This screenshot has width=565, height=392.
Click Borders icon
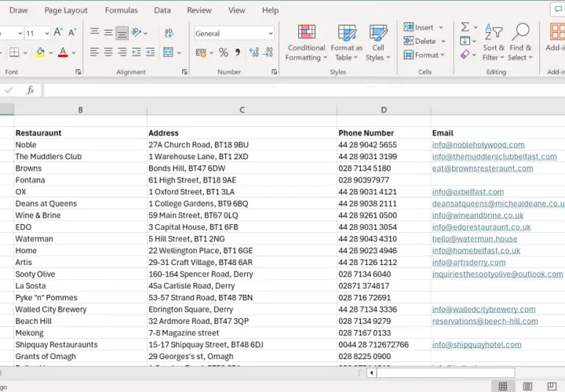[14, 53]
